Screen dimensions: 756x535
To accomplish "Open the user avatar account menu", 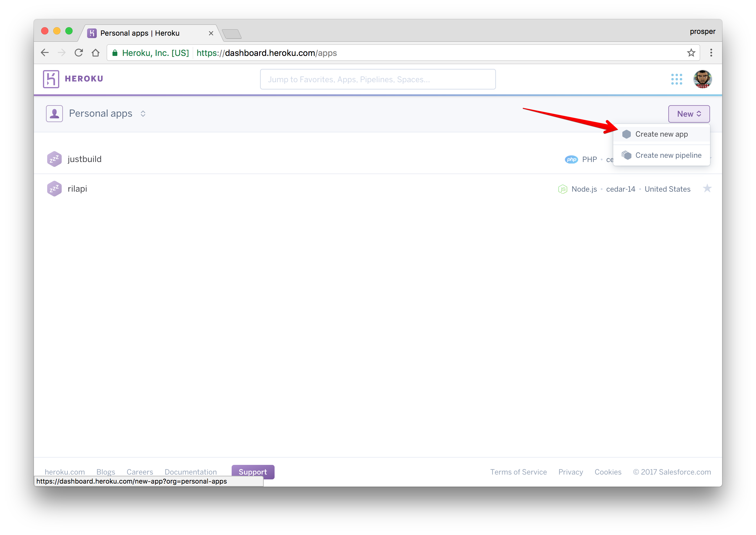I will coord(702,79).
